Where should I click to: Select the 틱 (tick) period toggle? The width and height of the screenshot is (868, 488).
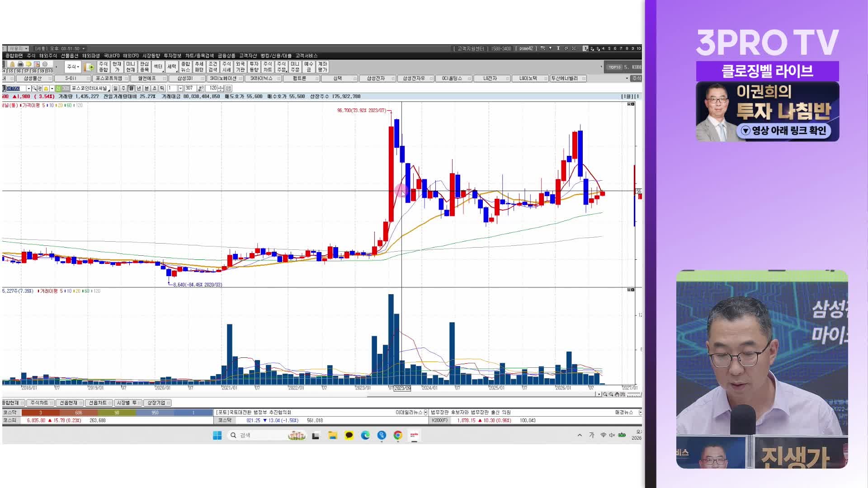click(162, 89)
